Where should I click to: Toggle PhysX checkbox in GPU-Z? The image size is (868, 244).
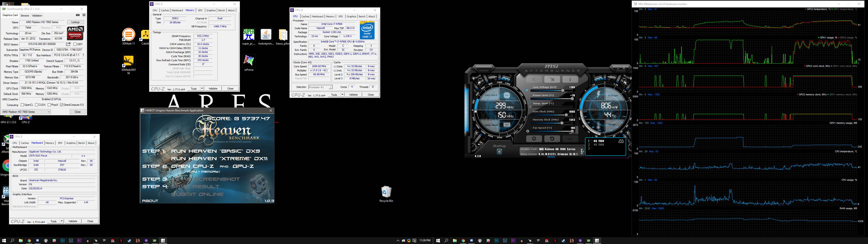(x=49, y=105)
